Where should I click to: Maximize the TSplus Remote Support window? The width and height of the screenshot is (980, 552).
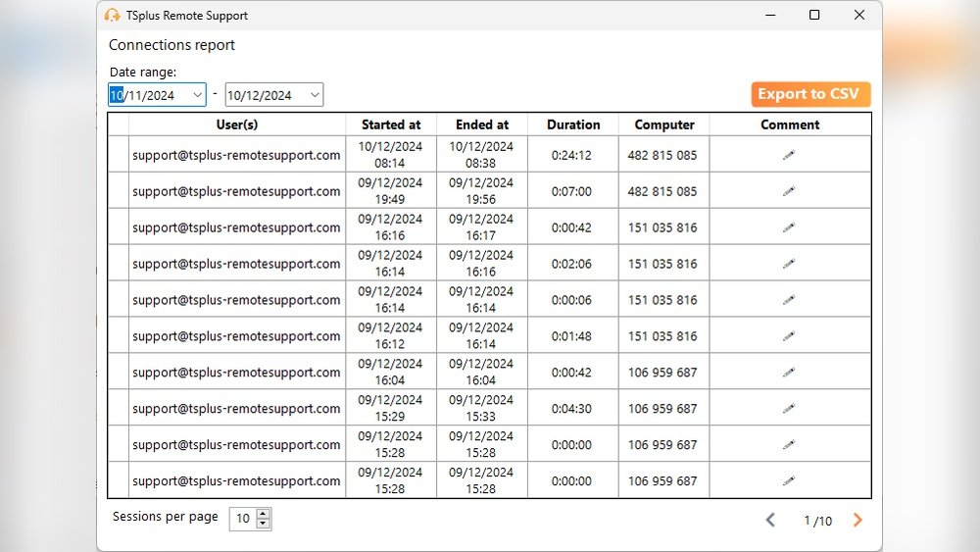click(x=814, y=15)
